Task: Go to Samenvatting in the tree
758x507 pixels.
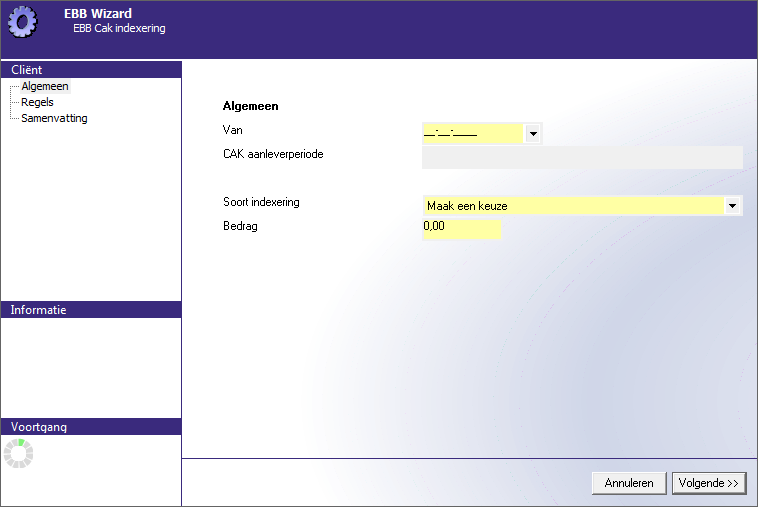Action: 54,118
